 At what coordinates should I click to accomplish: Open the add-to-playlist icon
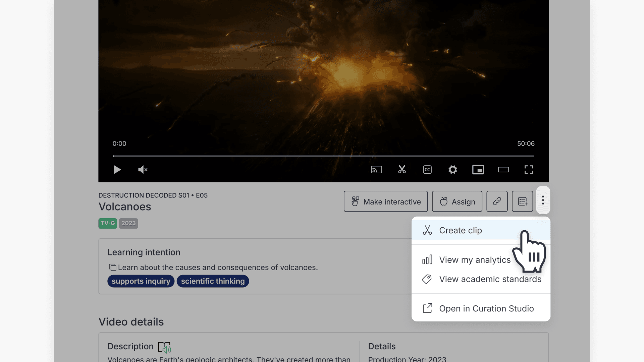pos(522,201)
